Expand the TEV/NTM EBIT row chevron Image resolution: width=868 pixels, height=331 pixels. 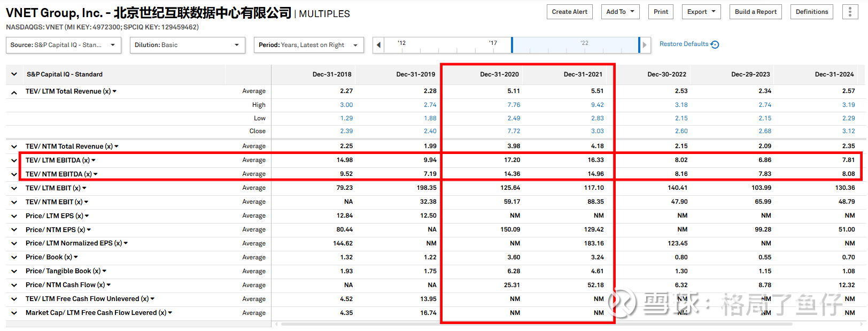[x=14, y=202]
